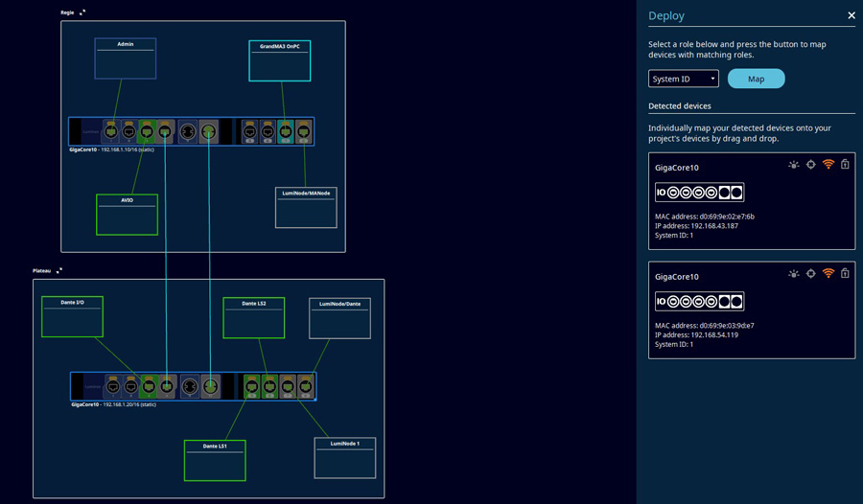This screenshot has height=504, width=863.
Task: Click the orange signal icon on the 192.168.43.187 card
Action: (828, 164)
